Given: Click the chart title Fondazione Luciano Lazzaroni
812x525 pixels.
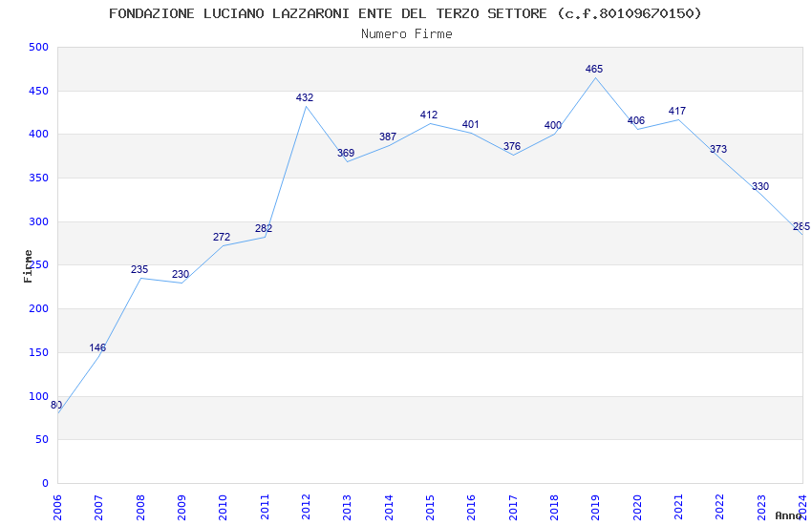Looking at the screenshot, I should click(405, 13).
